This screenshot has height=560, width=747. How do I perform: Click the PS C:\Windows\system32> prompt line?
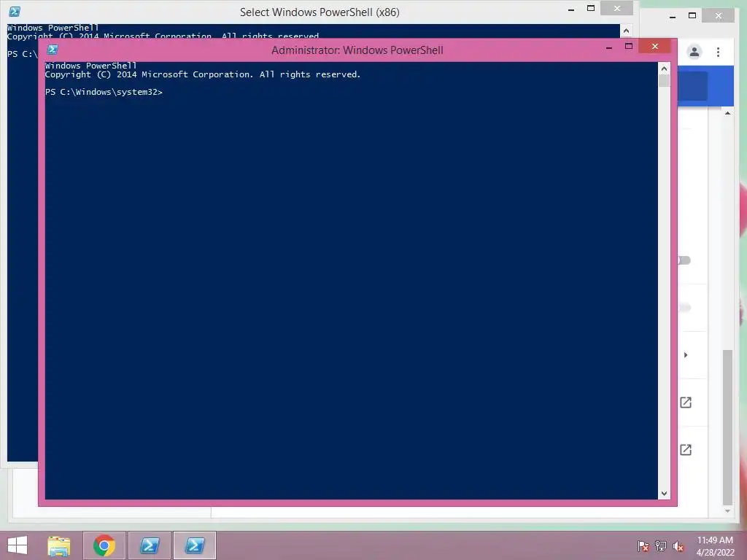(x=104, y=92)
